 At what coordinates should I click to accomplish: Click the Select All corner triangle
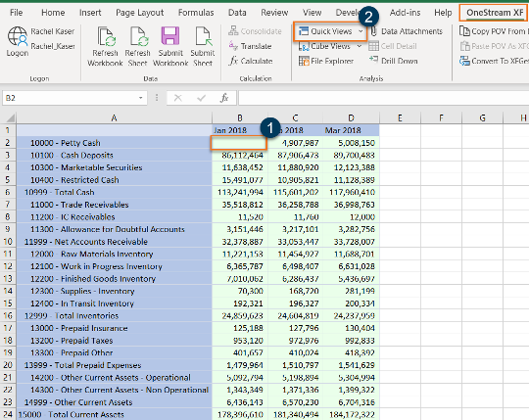(10, 118)
